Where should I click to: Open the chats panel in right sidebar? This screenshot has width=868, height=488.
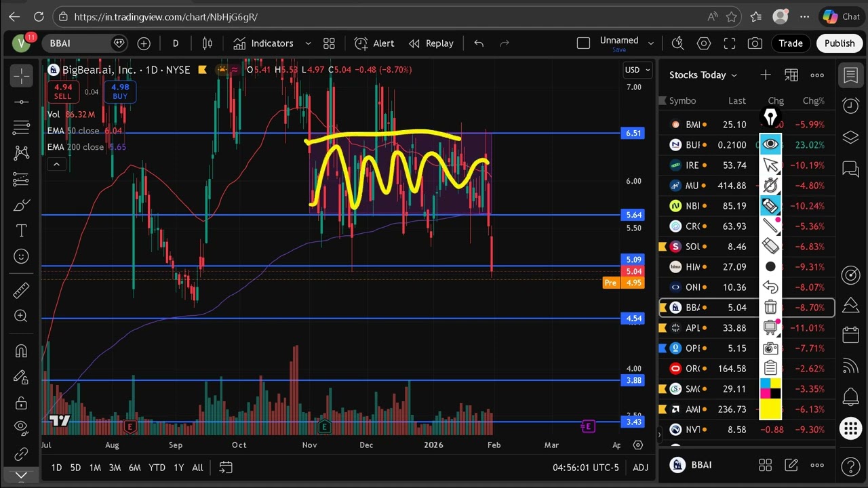(x=850, y=168)
